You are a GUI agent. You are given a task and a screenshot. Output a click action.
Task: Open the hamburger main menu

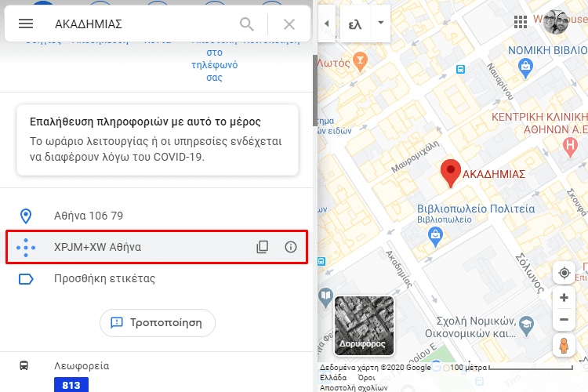[x=26, y=24]
